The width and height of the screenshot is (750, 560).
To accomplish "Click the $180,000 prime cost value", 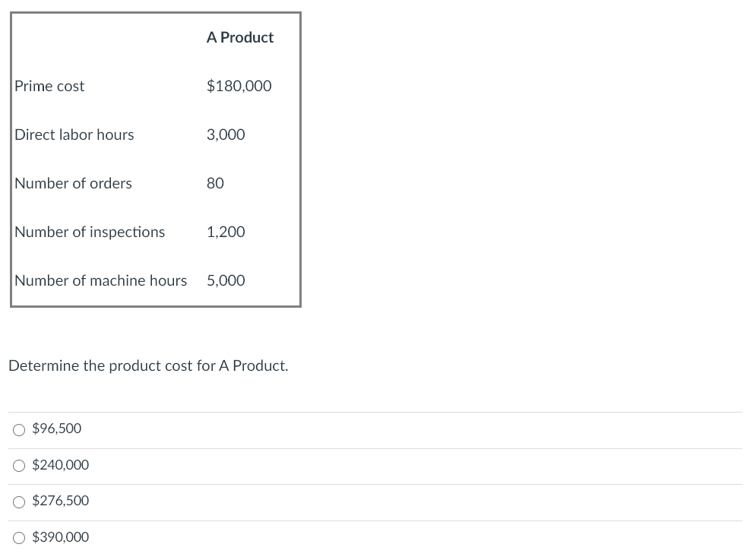I will (x=239, y=86).
